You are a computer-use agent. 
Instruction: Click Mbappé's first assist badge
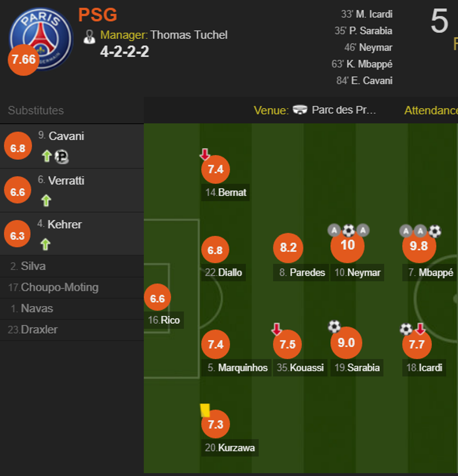[406, 230]
